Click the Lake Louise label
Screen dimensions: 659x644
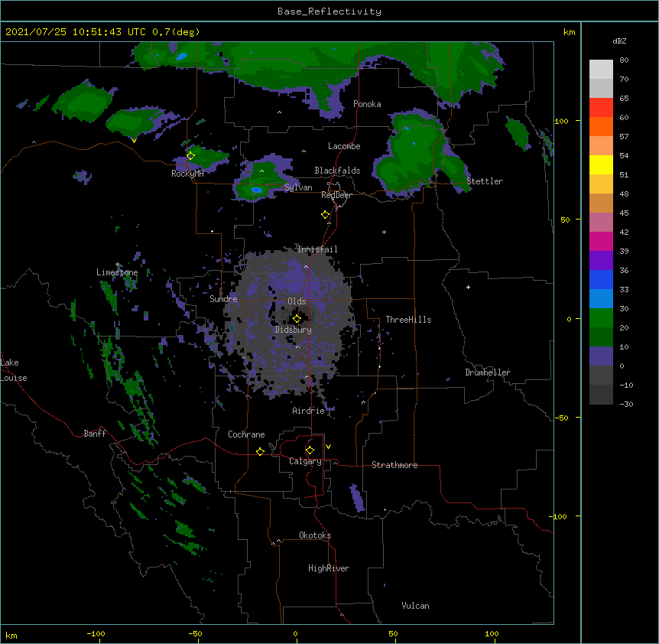click(14, 370)
